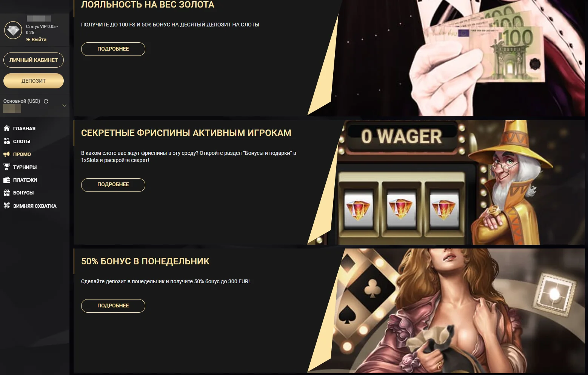Click the trophy icon beside ТУРНИРЫ
Screen dimensions: 588x375
[7, 167]
